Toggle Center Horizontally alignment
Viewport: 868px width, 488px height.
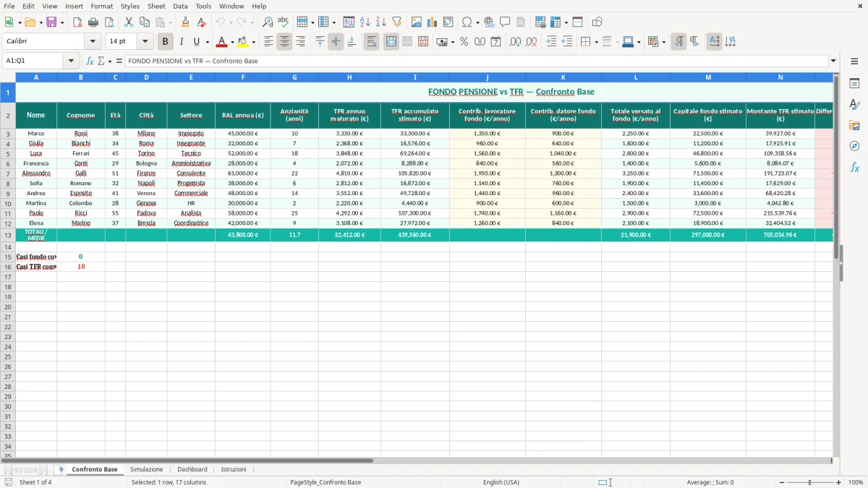tap(284, 42)
